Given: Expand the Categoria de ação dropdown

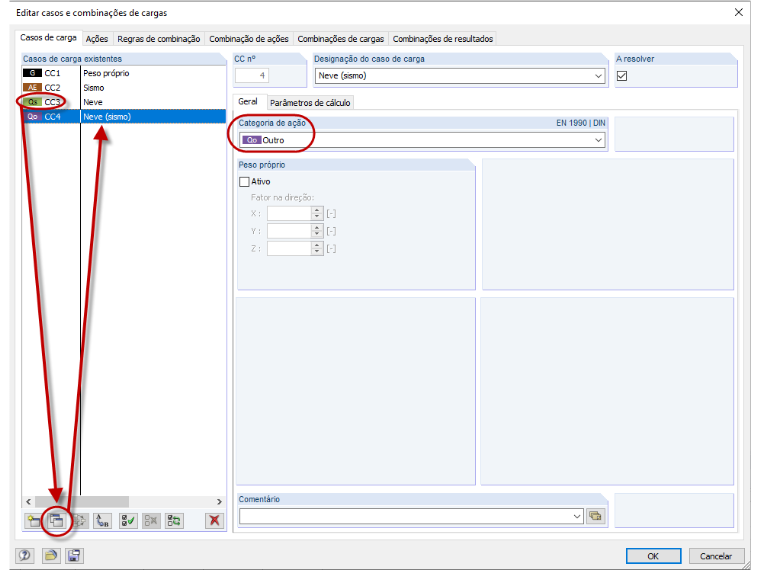Looking at the screenshot, I should [598, 140].
